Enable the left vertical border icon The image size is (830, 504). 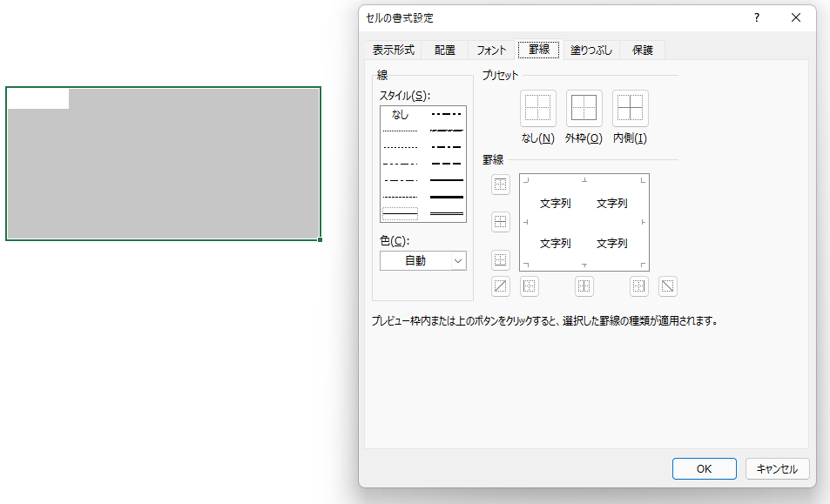(x=530, y=286)
